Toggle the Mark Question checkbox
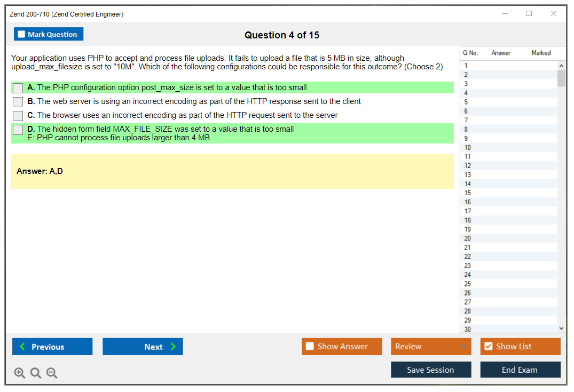This screenshot has height=392, width=574. pos(49,34)
